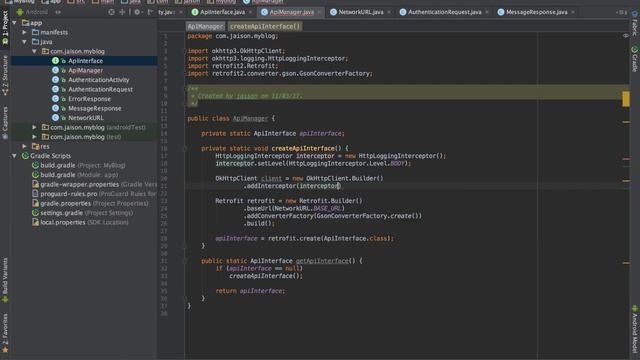
Task: Collapse the app module node
Action: (x=15, y=23)
